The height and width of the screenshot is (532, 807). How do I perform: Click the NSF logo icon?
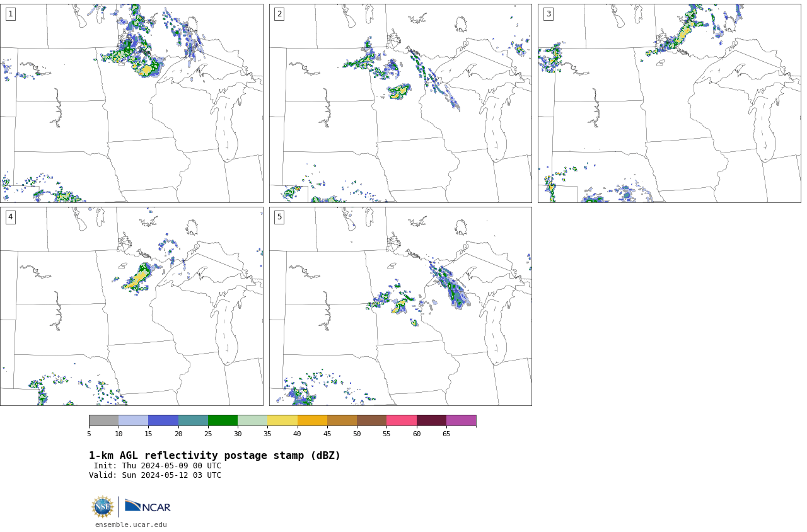(103, 506)
